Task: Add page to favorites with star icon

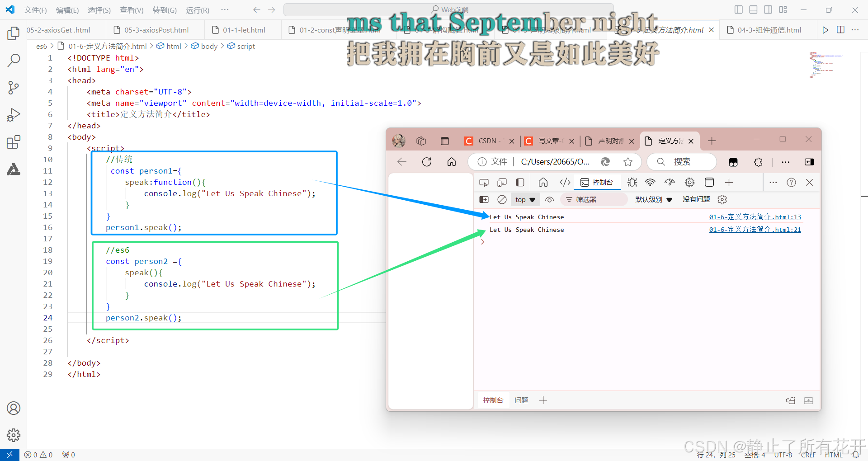Action: [x=628, y=162]
